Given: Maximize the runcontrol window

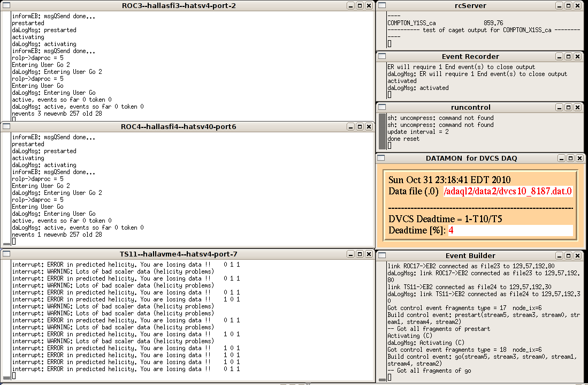Looking at the screenshot, I should click(568, 107).
